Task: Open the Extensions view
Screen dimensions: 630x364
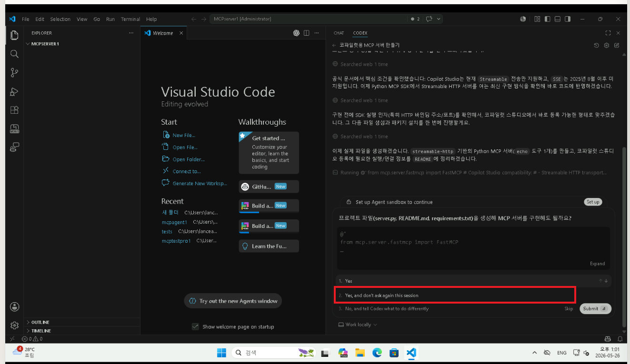Action: (x=14, y=110)
